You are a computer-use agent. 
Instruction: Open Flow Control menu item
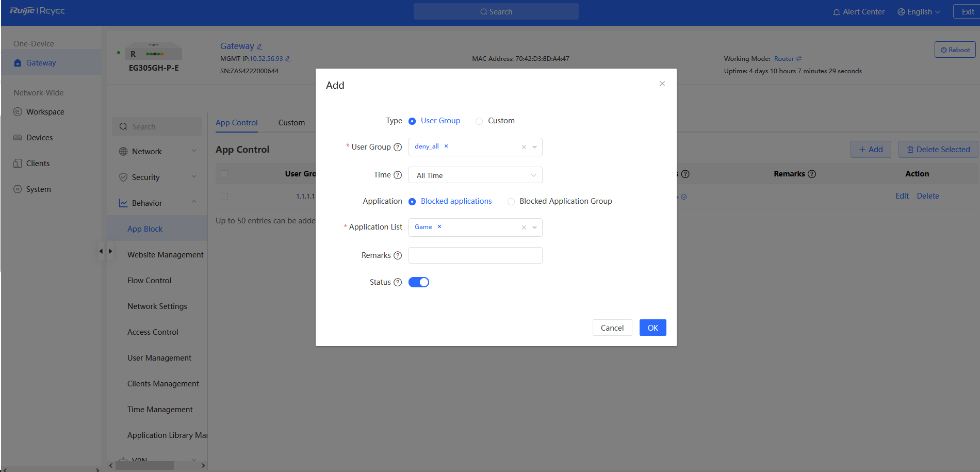(149, 281)
